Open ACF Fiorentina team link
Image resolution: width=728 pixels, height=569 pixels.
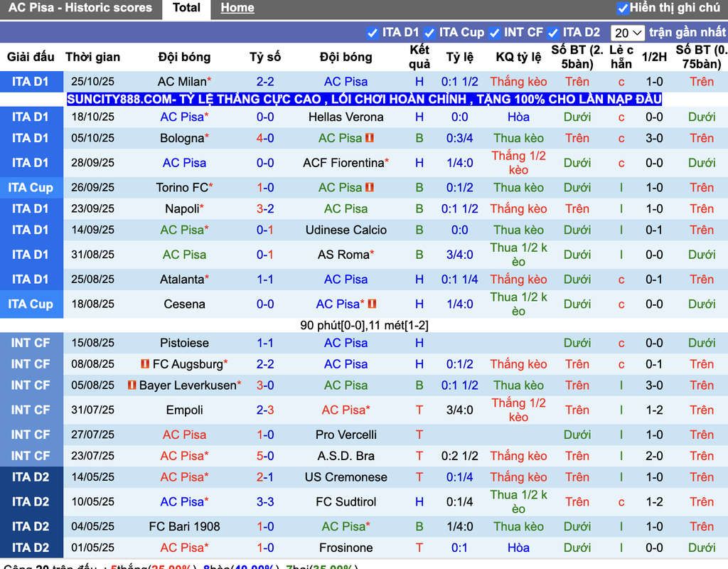(x=343, y=163)
